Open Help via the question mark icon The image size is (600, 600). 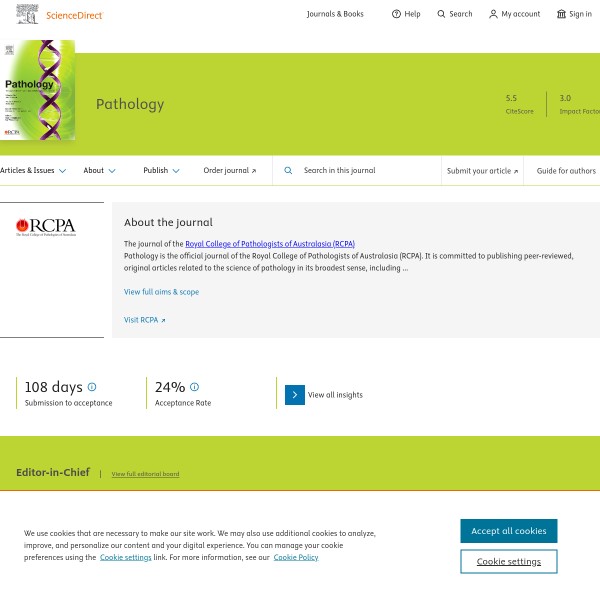click(396, 14)
